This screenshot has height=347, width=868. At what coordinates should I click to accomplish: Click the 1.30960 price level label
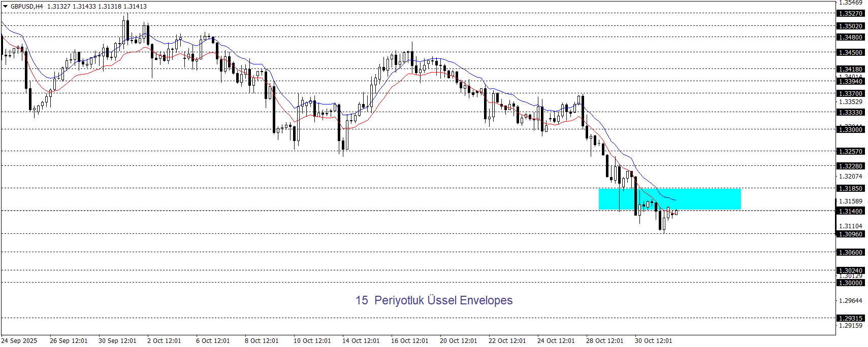[850, 234]
